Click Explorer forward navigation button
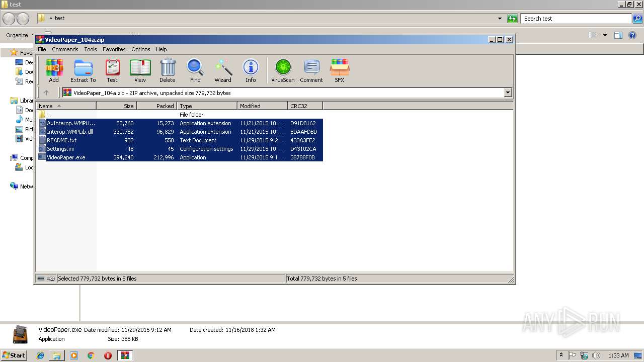644x362 pixels. coord(23,19)
